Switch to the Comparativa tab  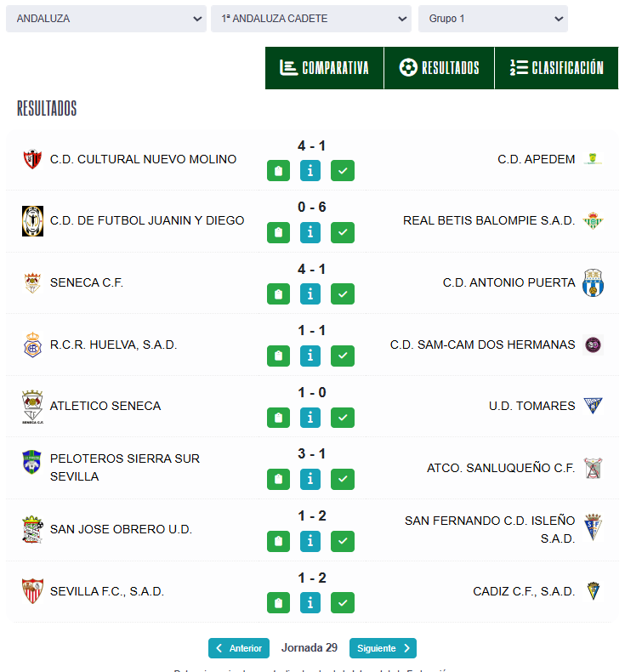(x=324, y=68)
